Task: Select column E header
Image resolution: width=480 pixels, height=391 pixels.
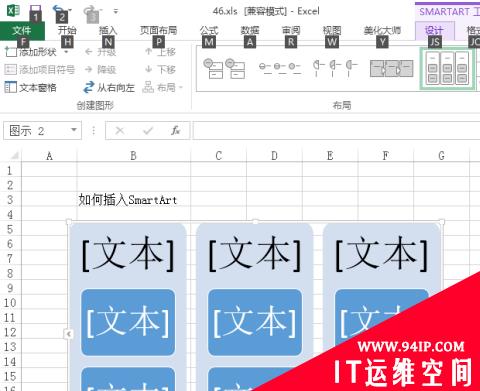Action: pos(330,156)
